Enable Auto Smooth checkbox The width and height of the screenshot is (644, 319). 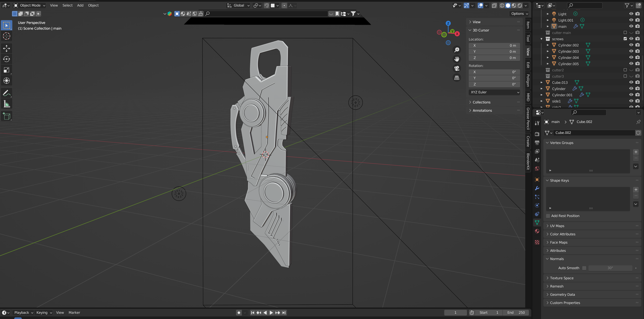(x=584, y=268)
